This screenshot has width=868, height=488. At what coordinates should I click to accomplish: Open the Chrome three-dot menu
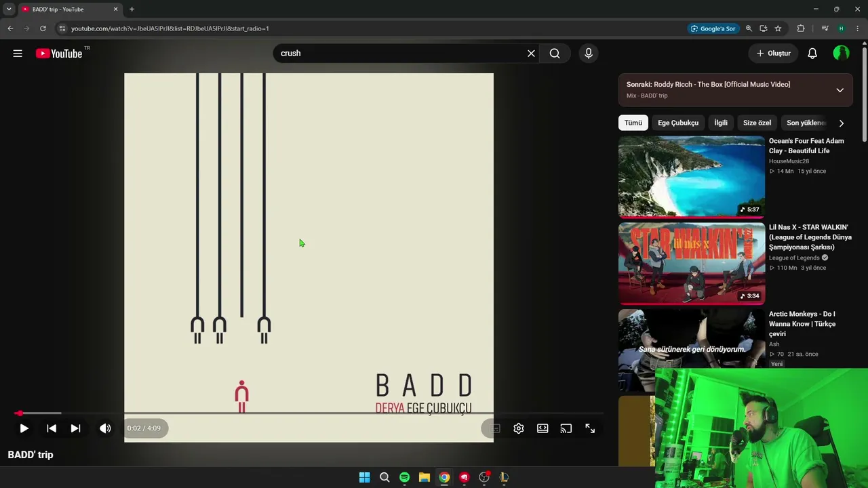click(858, 28)
